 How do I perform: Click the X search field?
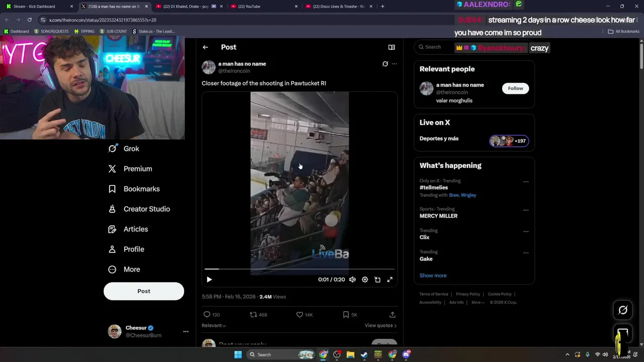coord(474,47)
